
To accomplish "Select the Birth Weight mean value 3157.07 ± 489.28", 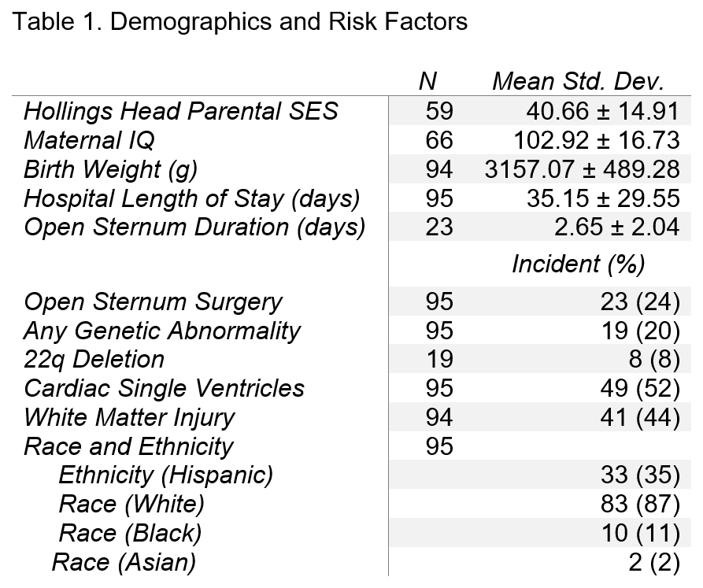I will 583,169.
